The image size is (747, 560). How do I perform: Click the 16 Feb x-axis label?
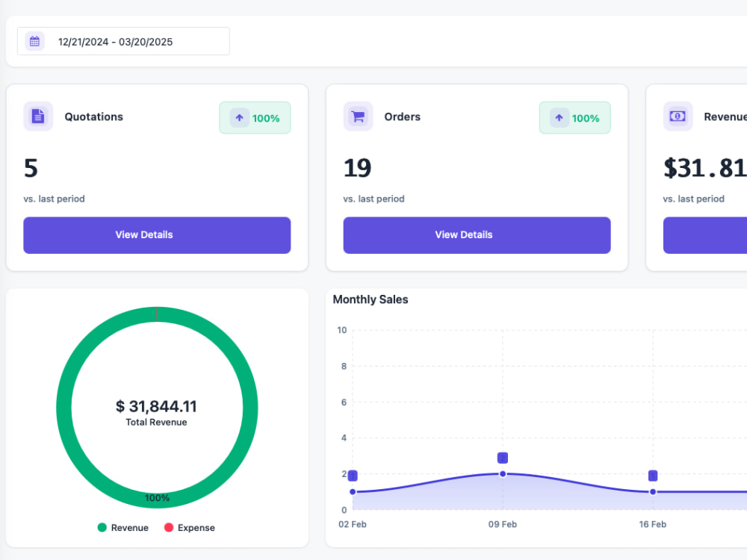653,524
